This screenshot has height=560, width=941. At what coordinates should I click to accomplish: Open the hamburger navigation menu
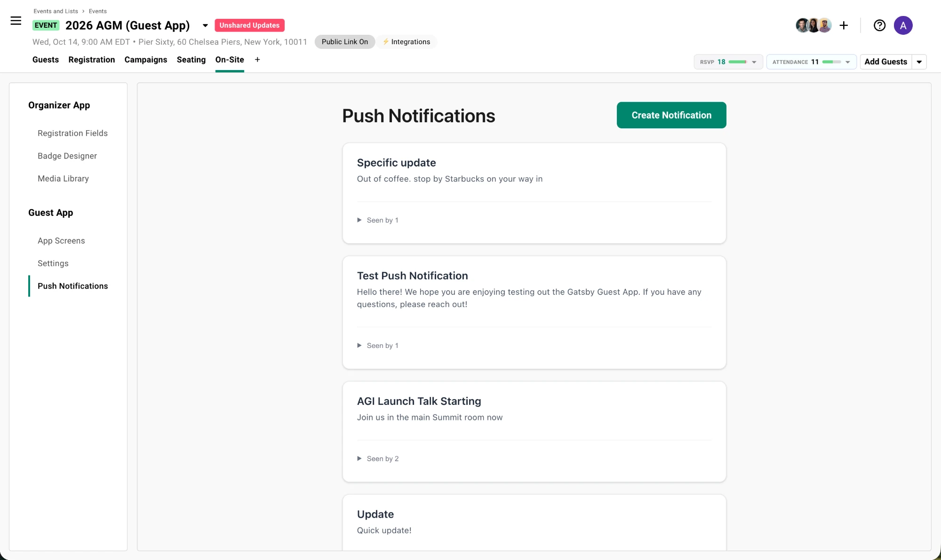point(16,21)
